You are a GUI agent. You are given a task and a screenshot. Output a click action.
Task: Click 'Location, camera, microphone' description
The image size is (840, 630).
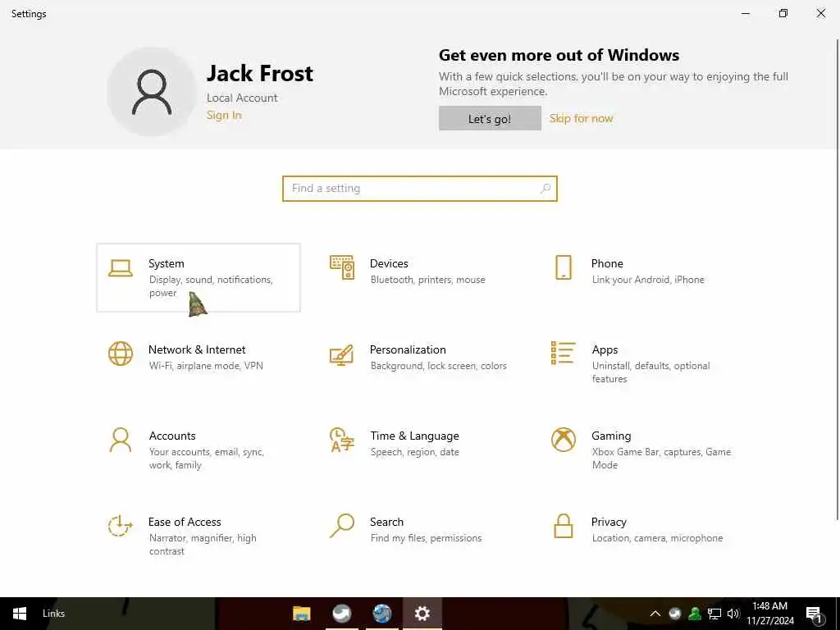point(657,538)
